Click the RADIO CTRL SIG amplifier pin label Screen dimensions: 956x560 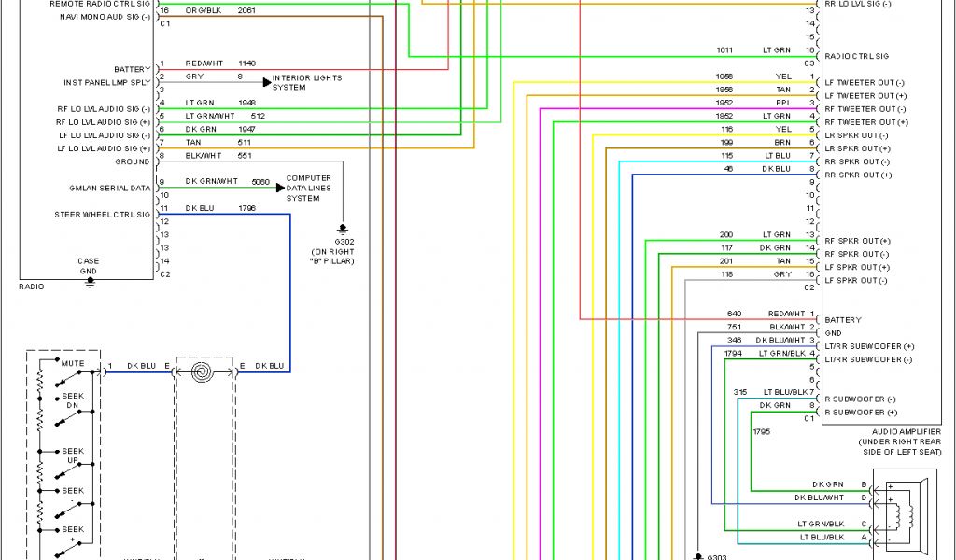(854, 56)
